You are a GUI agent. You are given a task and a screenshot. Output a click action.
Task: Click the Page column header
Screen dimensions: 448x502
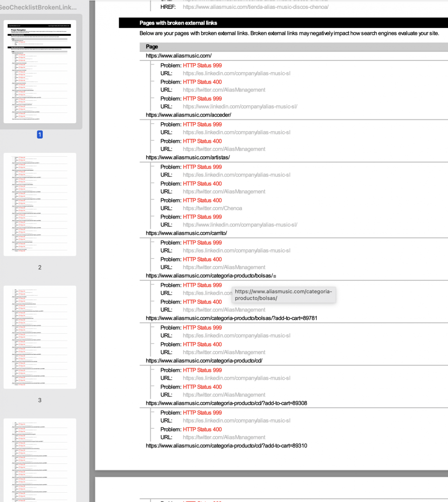click(x=152, y=47)
